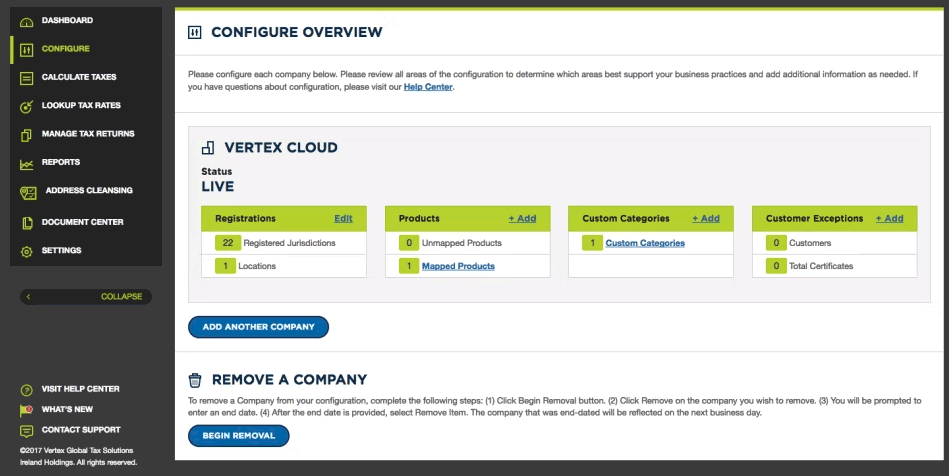949x476 pixels.
Task: Click the Locations count badge
Action: coord(225,266)
